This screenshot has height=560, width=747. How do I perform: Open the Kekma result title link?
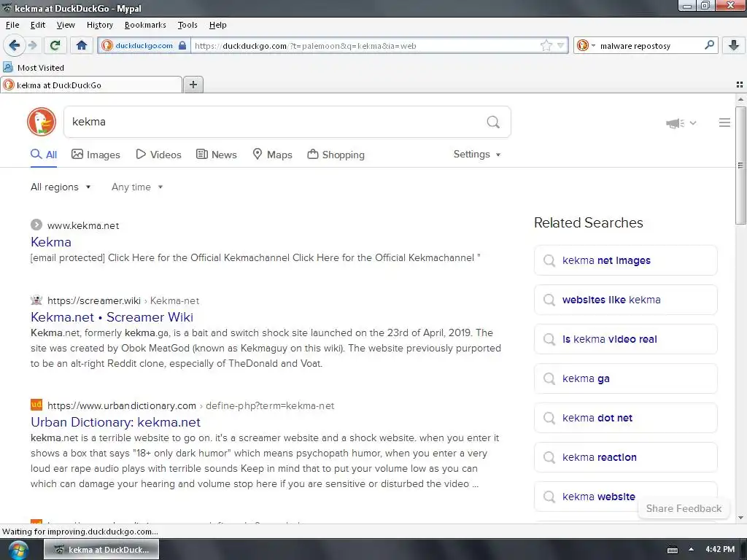(x=51, y=242)
